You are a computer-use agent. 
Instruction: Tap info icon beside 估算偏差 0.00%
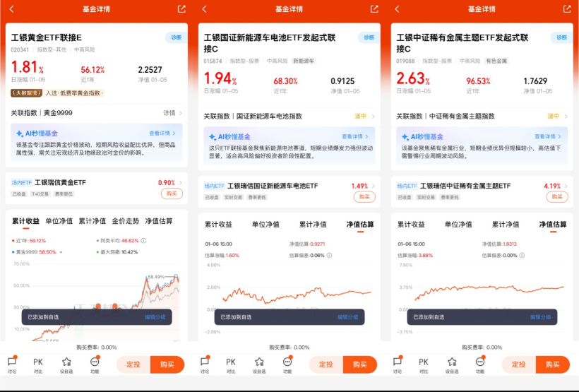522,255
